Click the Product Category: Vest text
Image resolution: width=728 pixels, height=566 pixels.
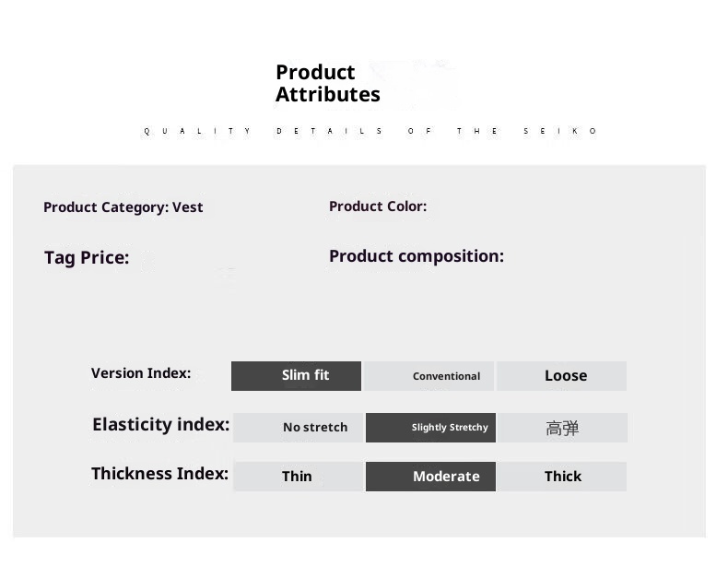[123, 207]
